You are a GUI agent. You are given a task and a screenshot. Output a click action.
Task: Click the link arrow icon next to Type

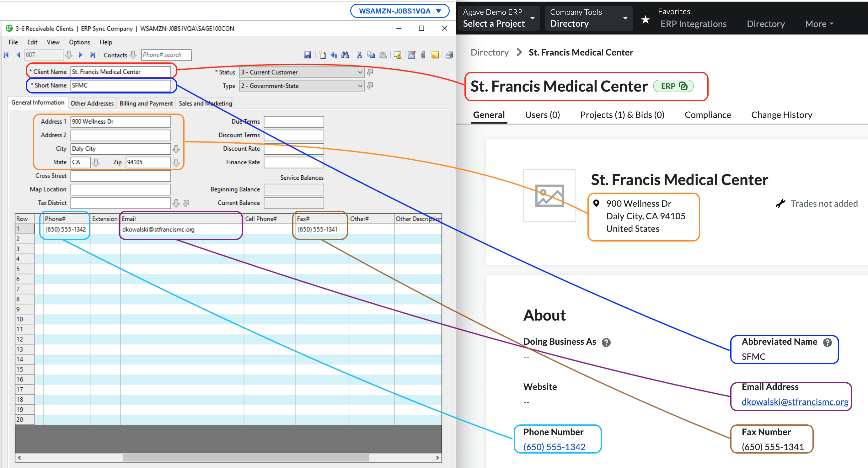(370, 86)
